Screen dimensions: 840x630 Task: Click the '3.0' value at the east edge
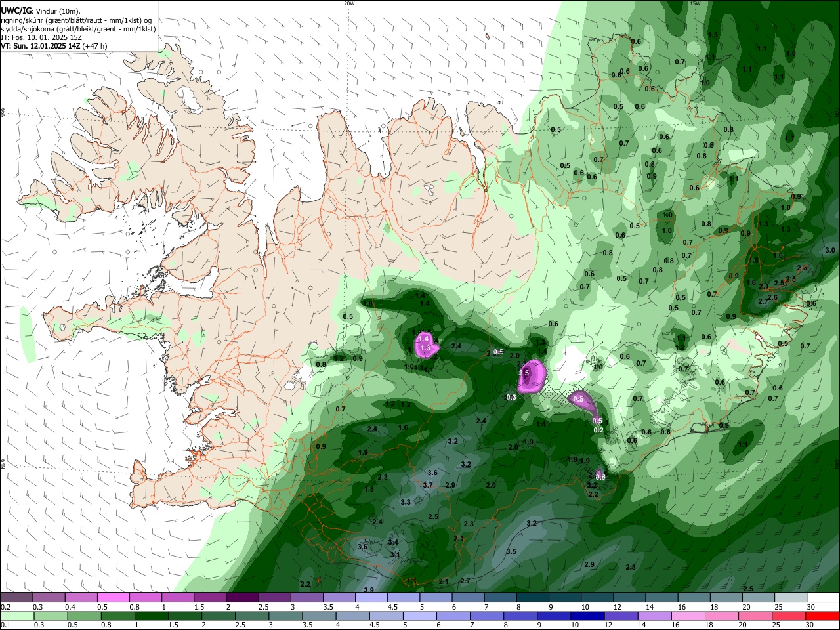click(830, 250)
